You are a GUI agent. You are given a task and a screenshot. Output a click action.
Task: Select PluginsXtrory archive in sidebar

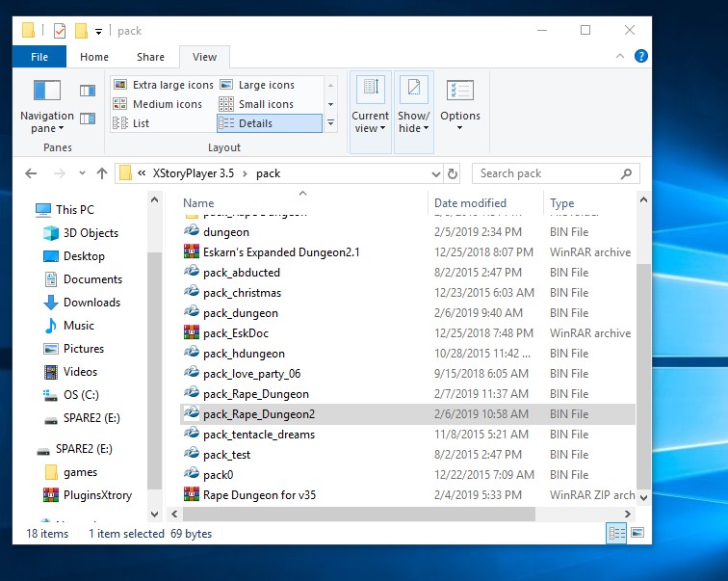[89, 495]
